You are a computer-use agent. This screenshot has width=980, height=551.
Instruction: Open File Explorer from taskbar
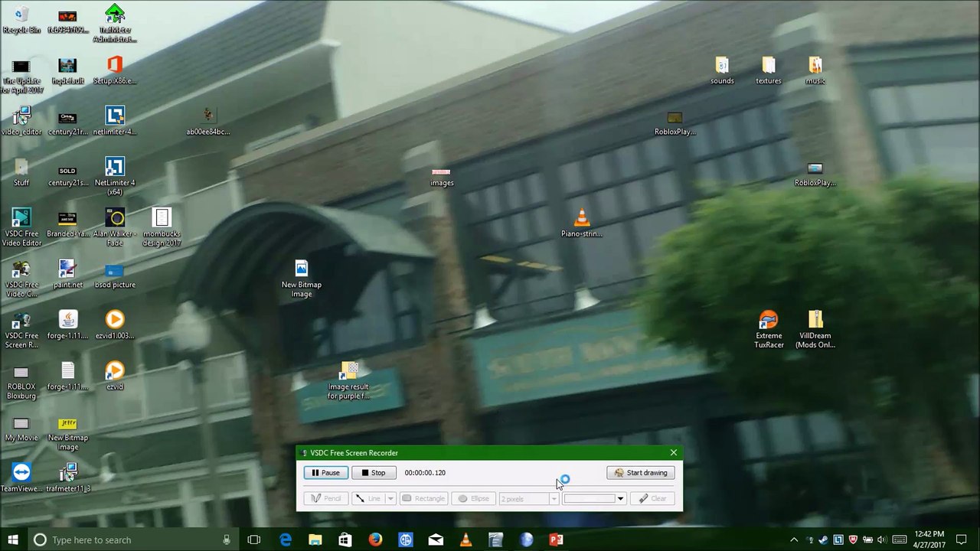[315, 540]
